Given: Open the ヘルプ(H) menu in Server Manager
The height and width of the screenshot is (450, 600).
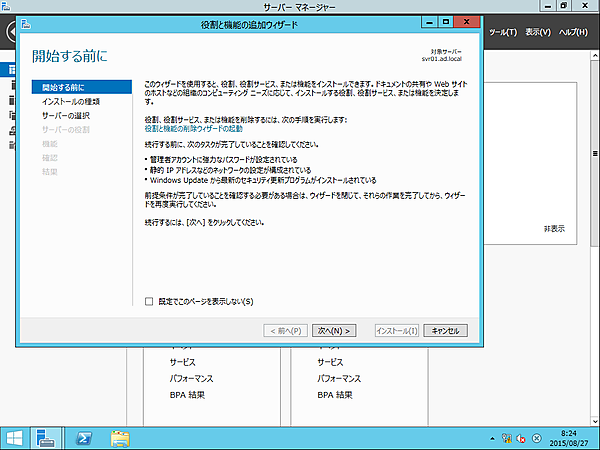Looking at the screenshot, I should tap(573, 32).
